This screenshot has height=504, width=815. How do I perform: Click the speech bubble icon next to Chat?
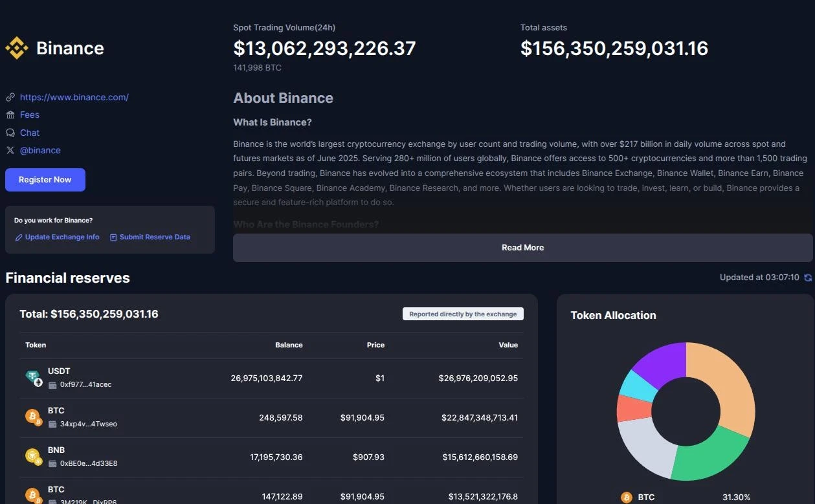pyautogui.click(x=10, y=132)
